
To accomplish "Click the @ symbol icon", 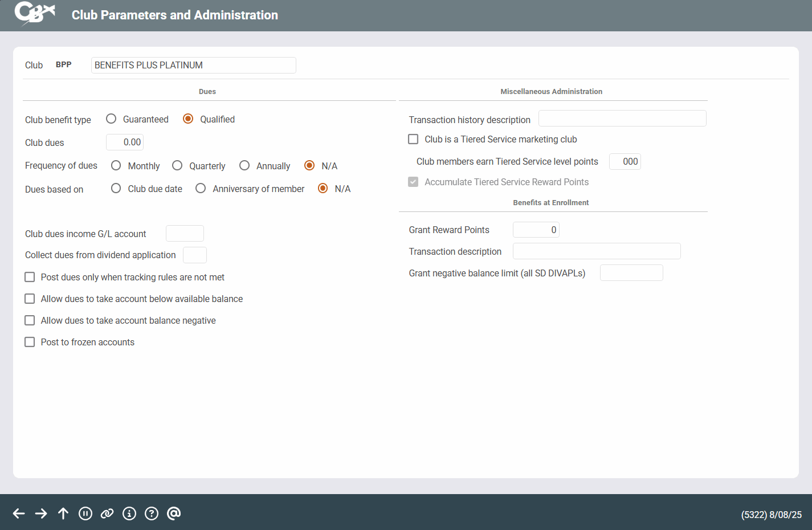I will coord(174,513).
